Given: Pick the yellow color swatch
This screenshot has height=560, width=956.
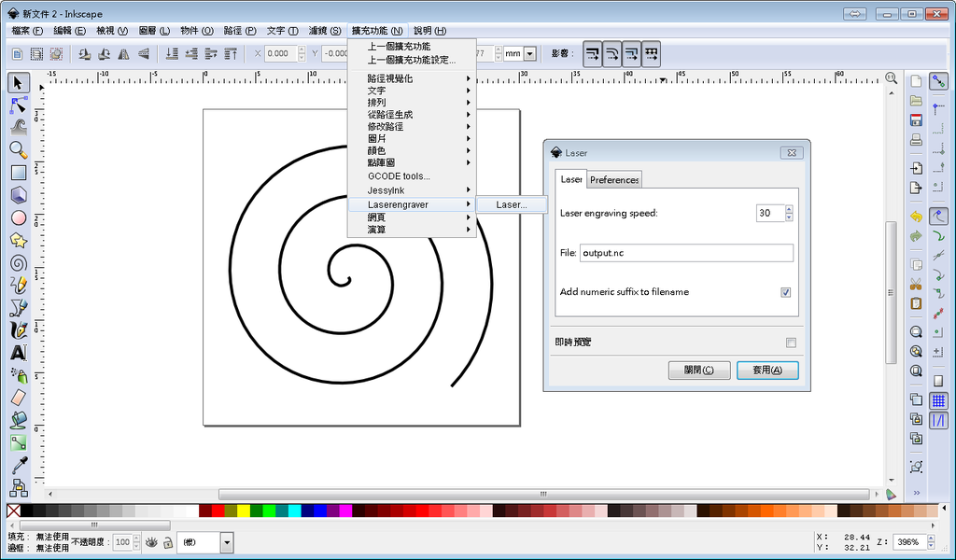Looking at the screenshot, I should [244, 511].
